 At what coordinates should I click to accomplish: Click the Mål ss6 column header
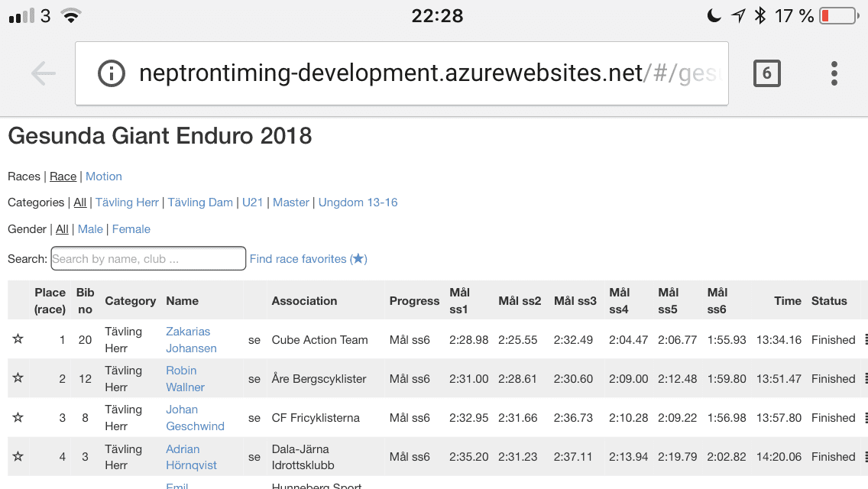(x=717, y=301)
